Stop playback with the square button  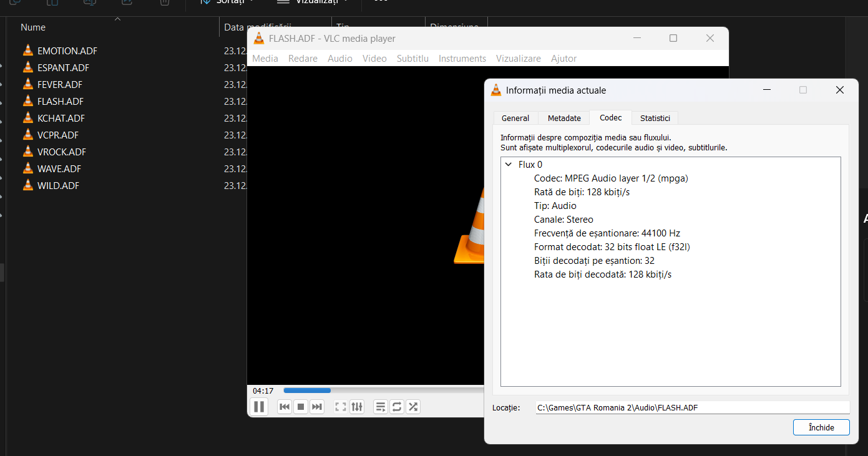coord(301,407)
